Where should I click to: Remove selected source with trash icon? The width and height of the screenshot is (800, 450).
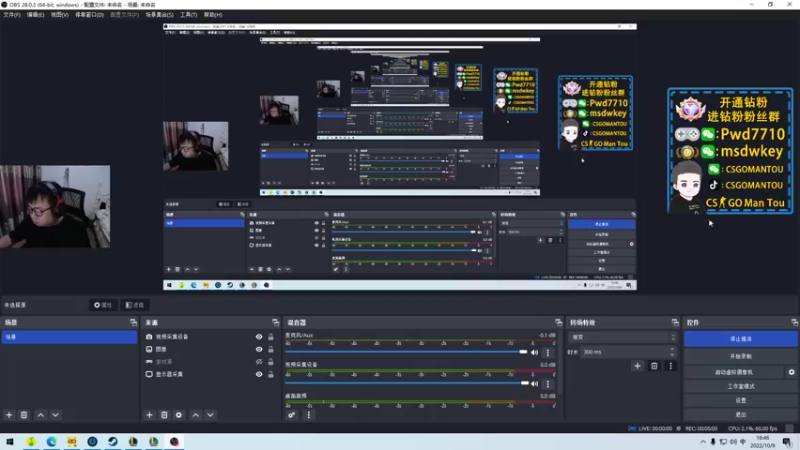coord(164,415)
